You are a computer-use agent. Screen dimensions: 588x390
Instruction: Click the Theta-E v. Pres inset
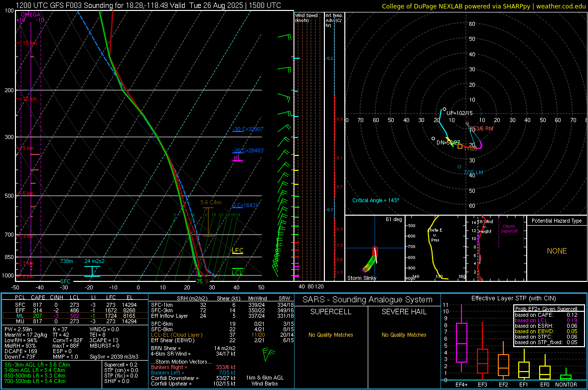436,248
